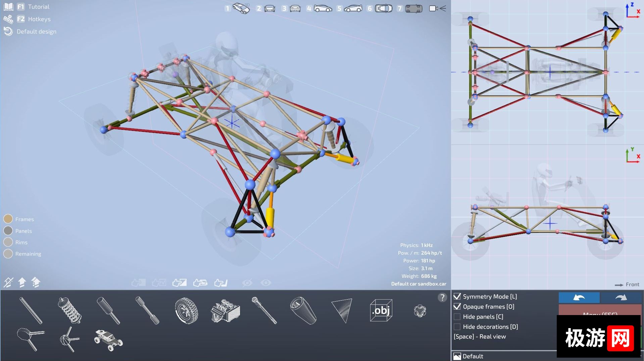Enable Hide panels checkbox
Screen dimensions: 644x361
(457, 317)
